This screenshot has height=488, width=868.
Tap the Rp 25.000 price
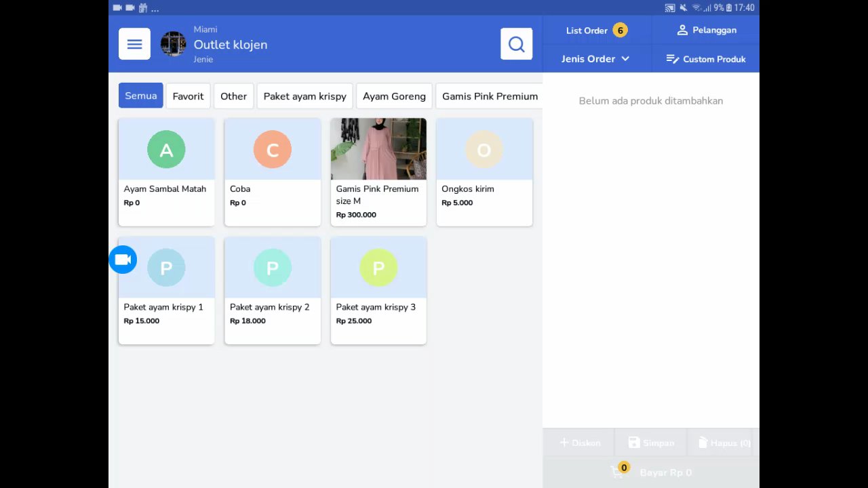(354, 321)
